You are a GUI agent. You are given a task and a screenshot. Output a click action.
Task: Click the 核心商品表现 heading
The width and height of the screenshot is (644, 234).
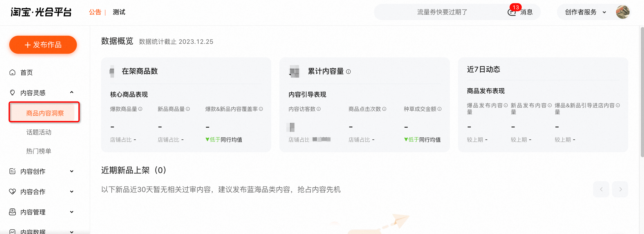(129, 94)
